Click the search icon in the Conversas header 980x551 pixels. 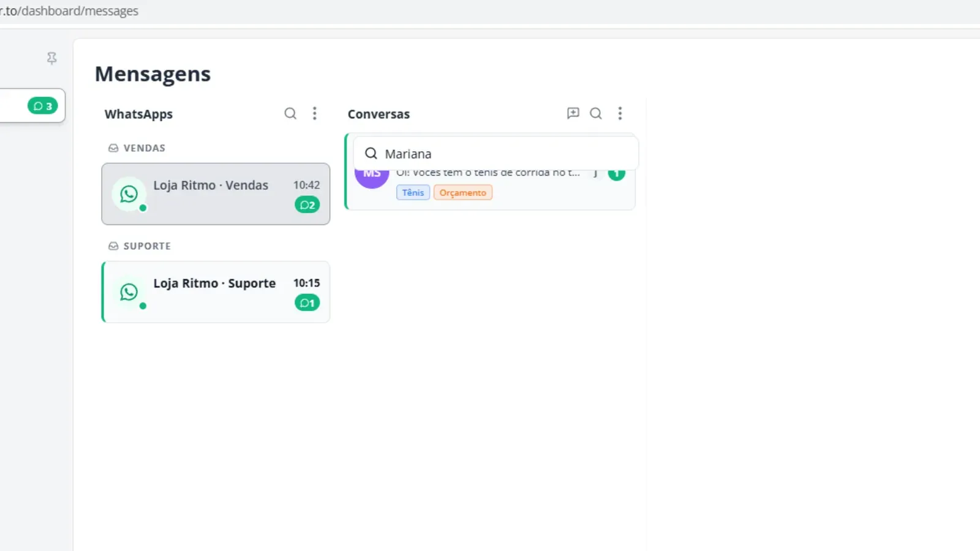596,113
